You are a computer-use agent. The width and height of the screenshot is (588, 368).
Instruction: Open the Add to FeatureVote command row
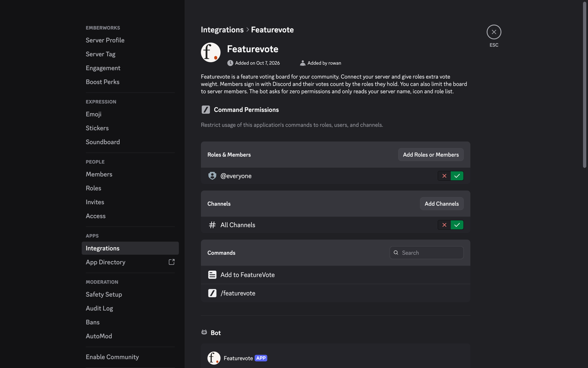click(x=336, y=275)
